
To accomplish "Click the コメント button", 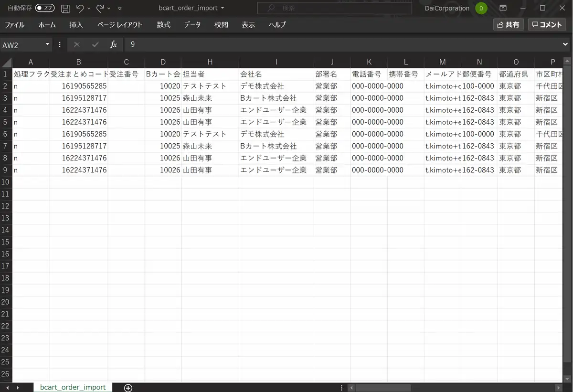I will pyautogui.click(x=547, y=25).
